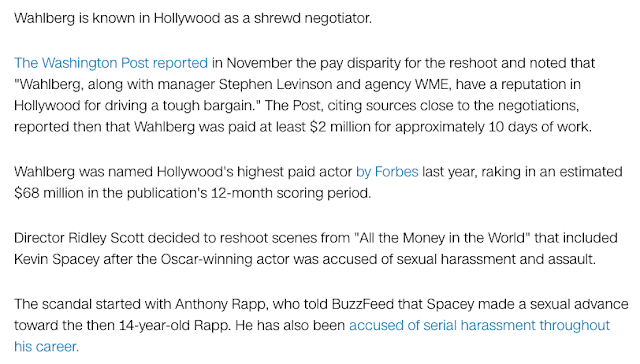Open "The Washington Post reported" link
The width and height of the screenshot is (640, 364).
tap(111, 63)
